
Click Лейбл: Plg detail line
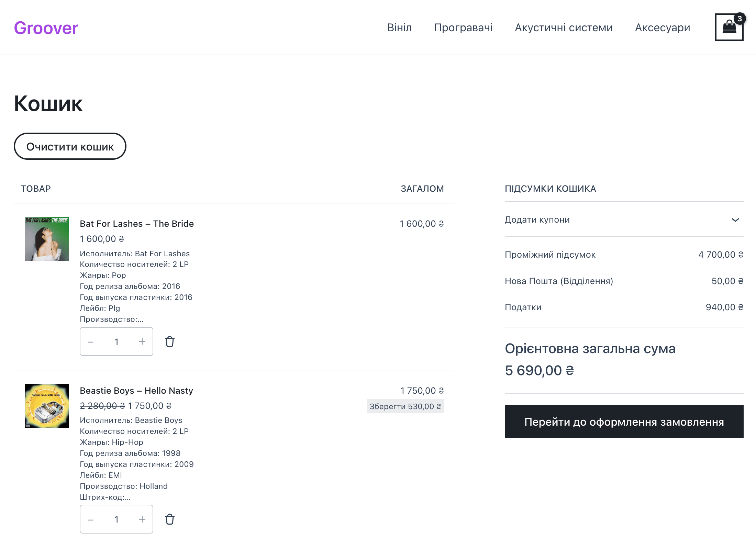tap(100, 308)
